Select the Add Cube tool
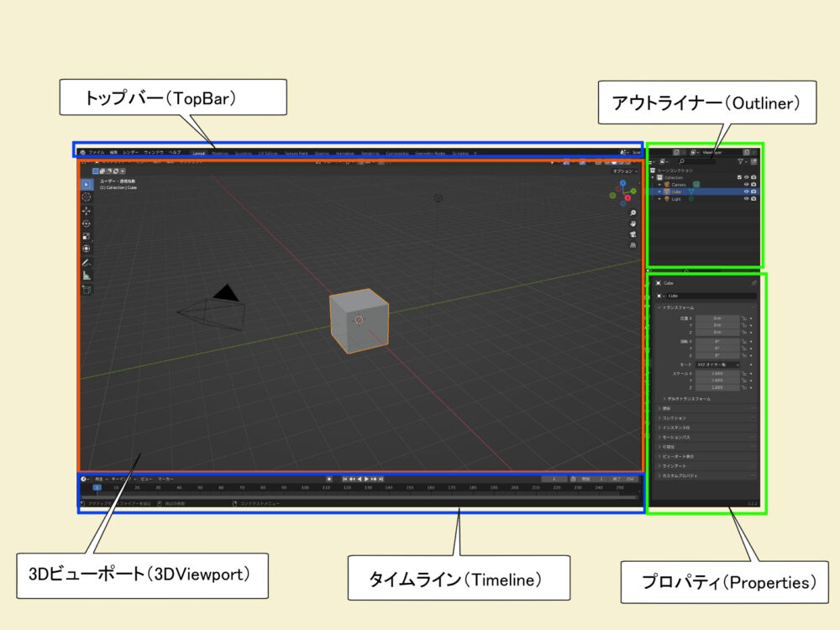840x630 pixels. point(87,290)
